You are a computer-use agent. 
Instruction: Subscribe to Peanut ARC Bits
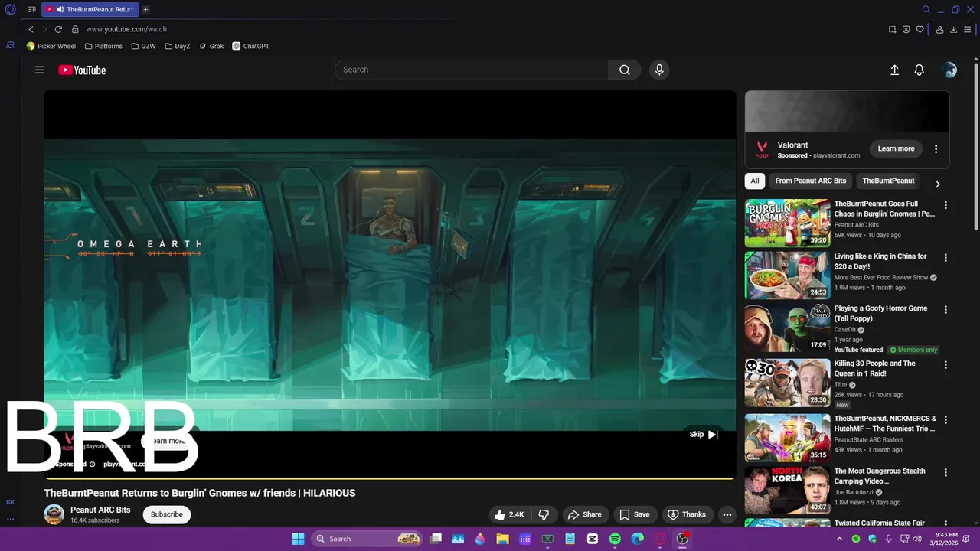166,514
